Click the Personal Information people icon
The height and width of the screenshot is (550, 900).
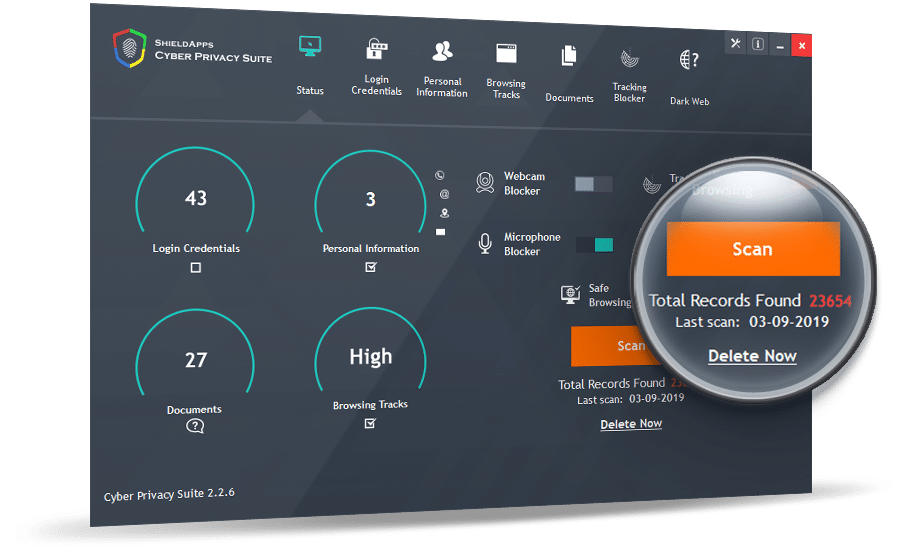tap(442, 51)
